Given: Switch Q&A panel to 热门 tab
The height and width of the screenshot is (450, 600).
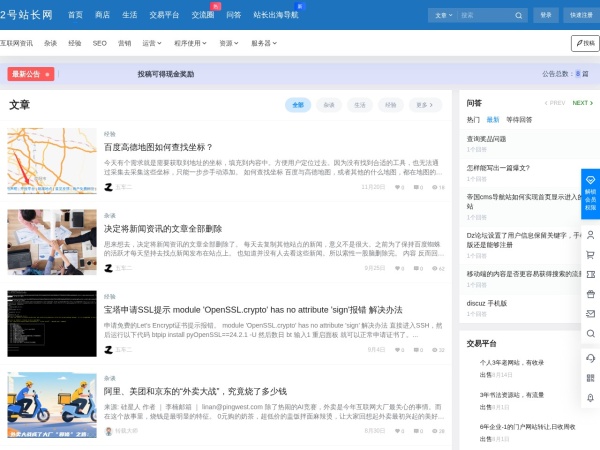Looking at the screenshot, I should point(473,120).
